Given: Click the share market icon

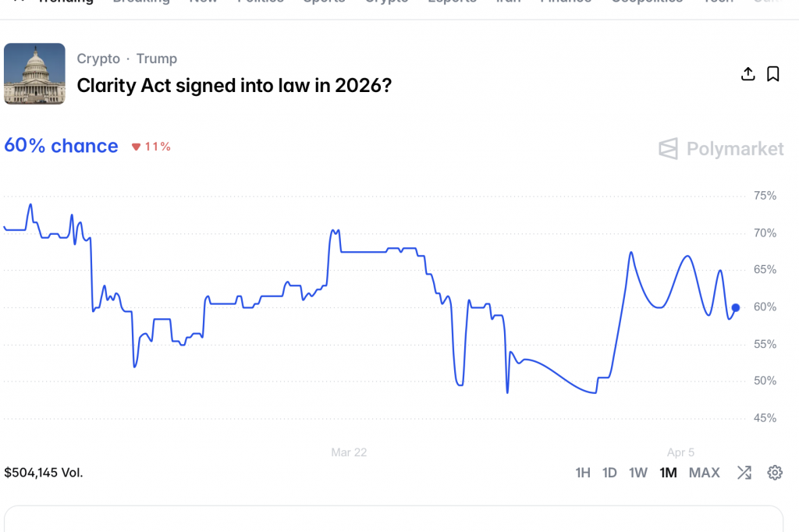Looking at the screenshot, I should [748, 74].
